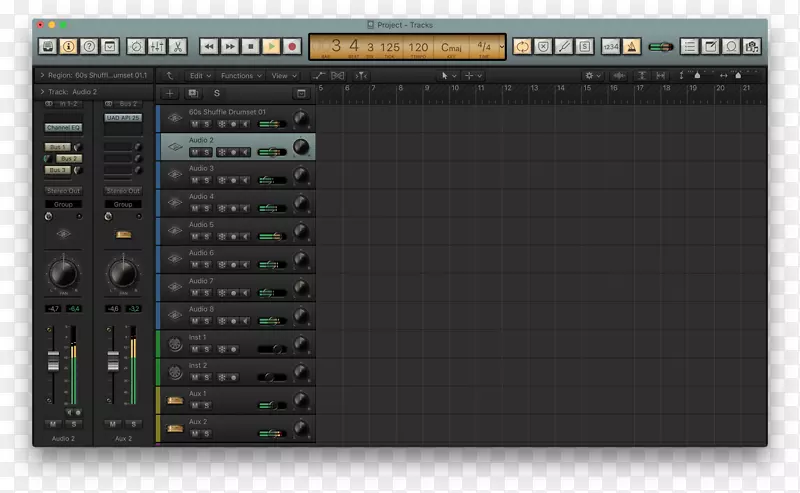Screen dimensions: 800x493
Task: Add a new track with plus button
Action: 170,93
